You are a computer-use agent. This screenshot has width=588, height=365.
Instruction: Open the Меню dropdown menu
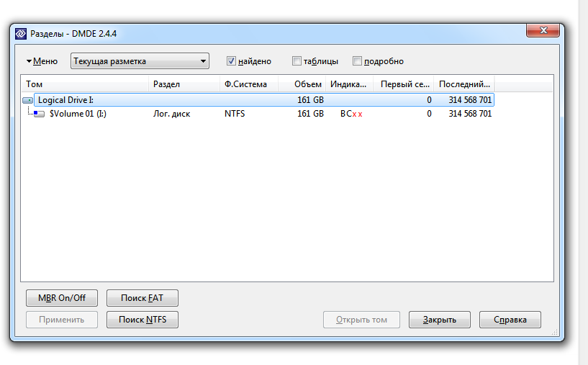pyautogui.click(x=42, y=61)
